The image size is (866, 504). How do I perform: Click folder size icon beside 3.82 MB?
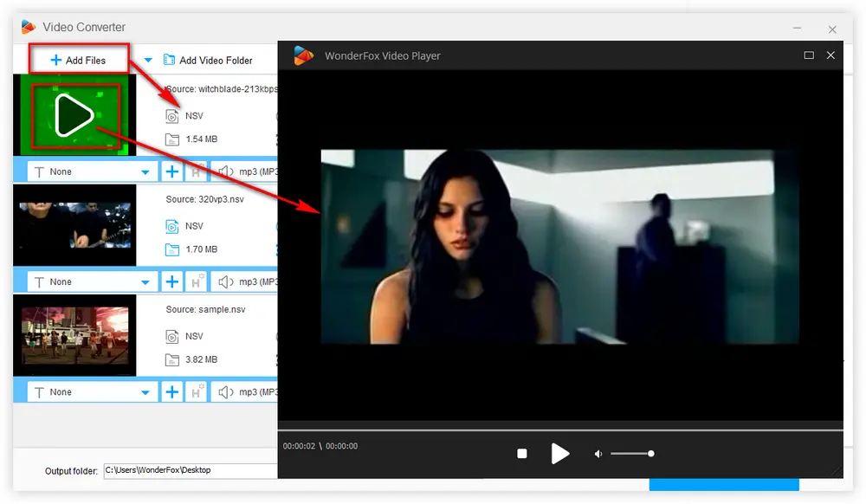(172, 360)
